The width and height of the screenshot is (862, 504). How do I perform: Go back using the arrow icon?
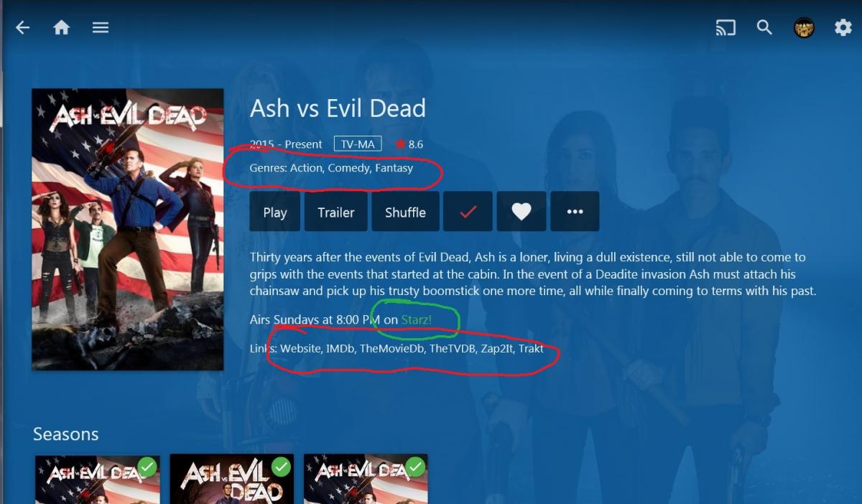click(23, 28)
